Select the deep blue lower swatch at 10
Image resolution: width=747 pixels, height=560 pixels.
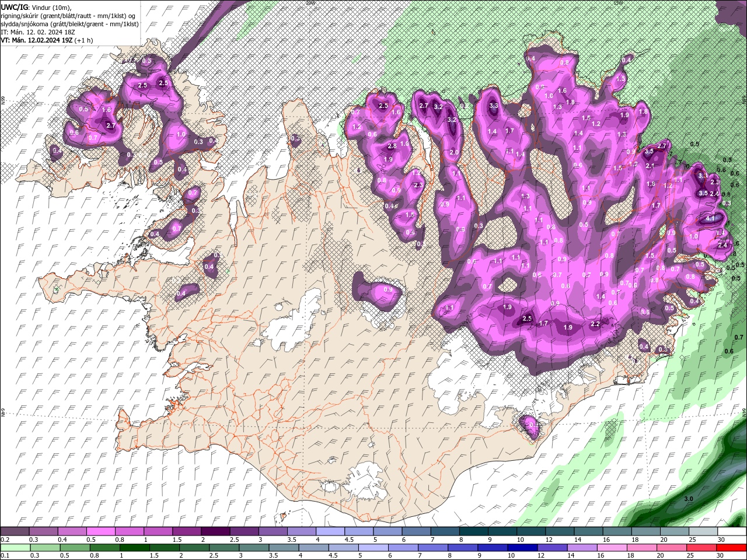pos(521,548)
